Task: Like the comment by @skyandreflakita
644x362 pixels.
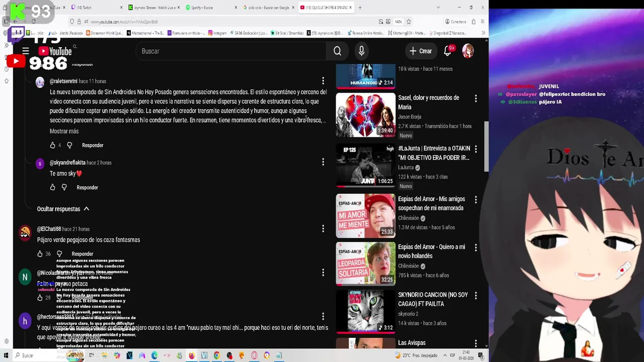Action: click(52, 188)
